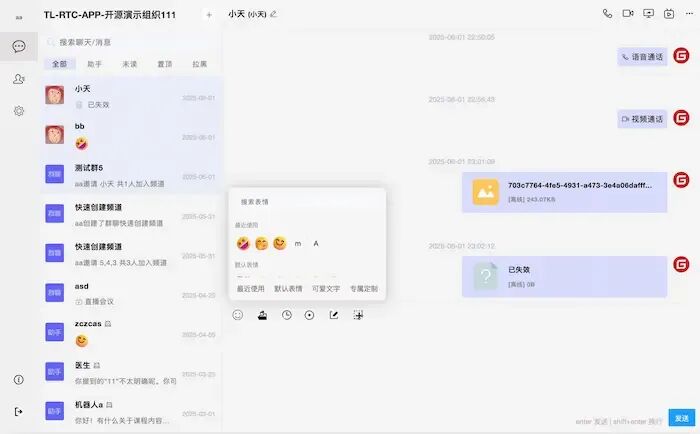700x434 pixels.
Task: Open the more options ellipsis menu
Action: [x=689, y=14]
